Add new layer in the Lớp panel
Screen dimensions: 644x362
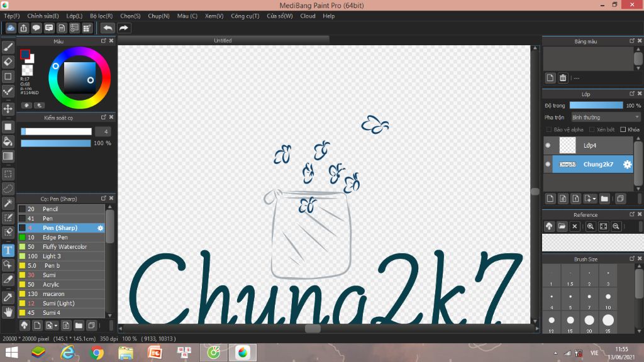[x=550, y=199]
